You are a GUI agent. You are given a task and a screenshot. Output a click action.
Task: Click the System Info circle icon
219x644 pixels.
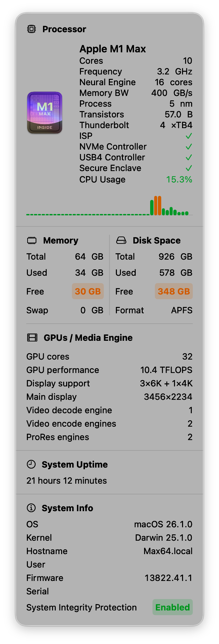[x=31, y=508]
